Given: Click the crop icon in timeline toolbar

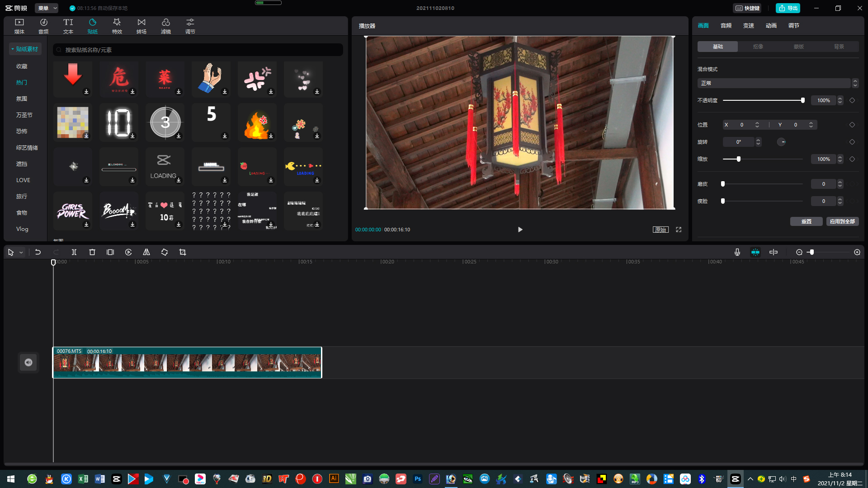Looking at the screenshot, I should (x=183, y=252).
